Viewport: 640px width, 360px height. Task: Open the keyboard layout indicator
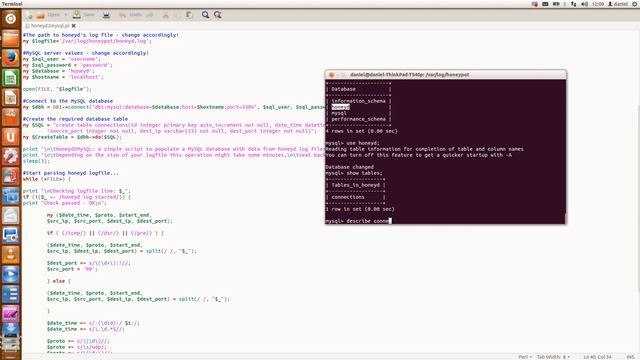click(545, 4)
